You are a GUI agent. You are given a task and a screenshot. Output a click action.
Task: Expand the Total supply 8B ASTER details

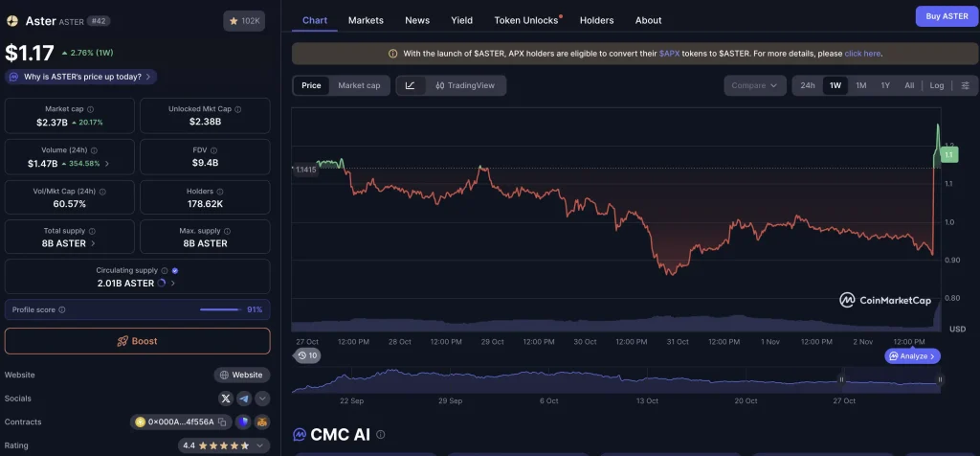[x=93, y=243]
